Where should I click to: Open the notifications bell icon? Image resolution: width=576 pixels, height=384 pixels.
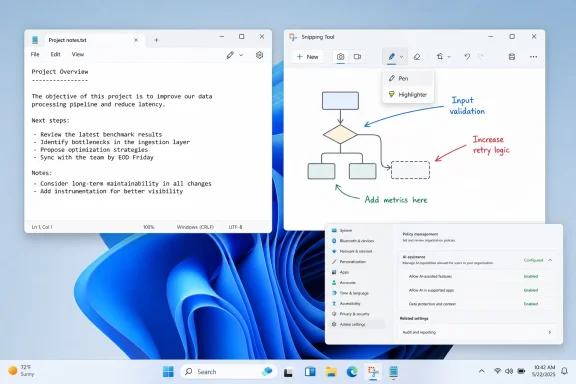pos(565,371)
